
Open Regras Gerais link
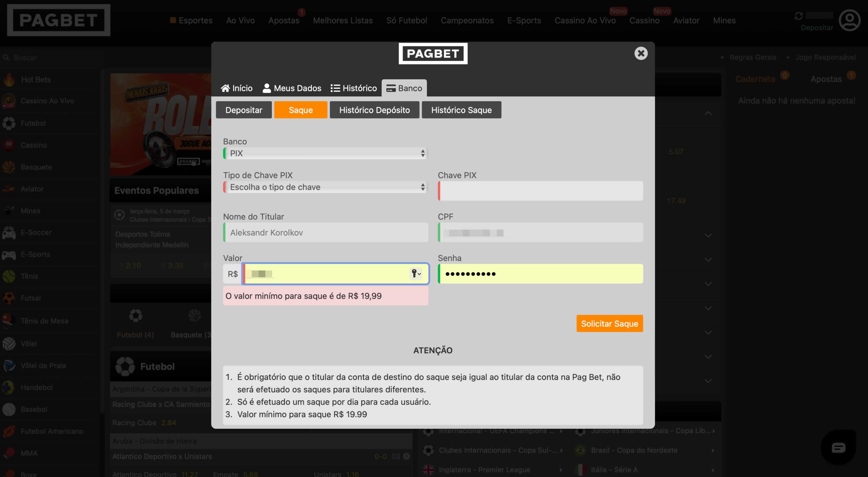pos(753,57)
